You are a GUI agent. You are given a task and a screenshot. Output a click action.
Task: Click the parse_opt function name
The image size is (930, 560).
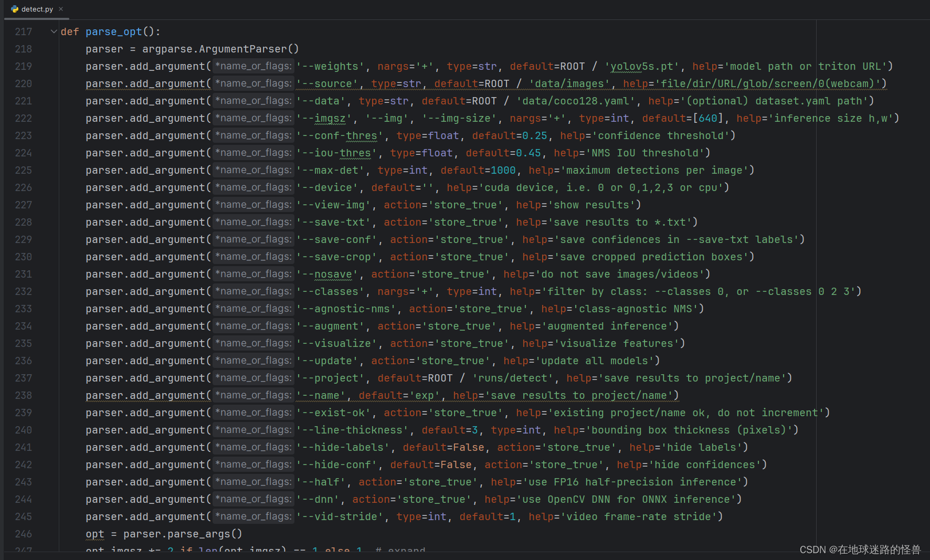tap(114, 31)
